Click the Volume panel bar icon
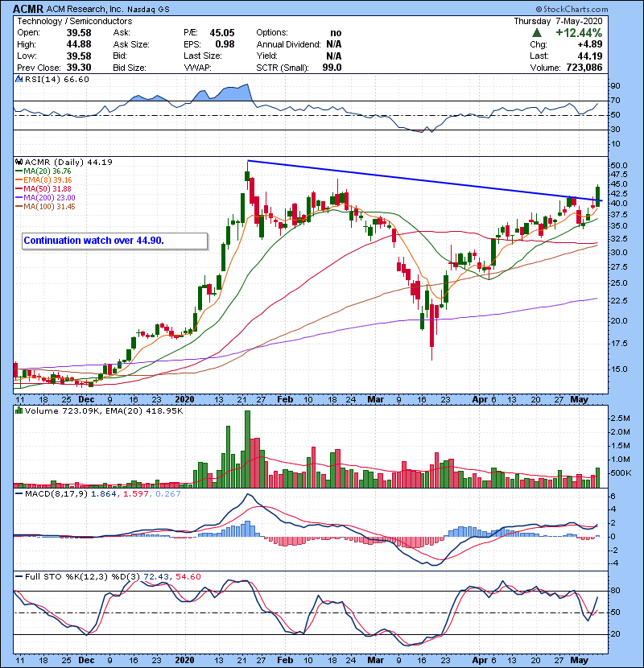This screenshot has width=644, height=668. 19,410
